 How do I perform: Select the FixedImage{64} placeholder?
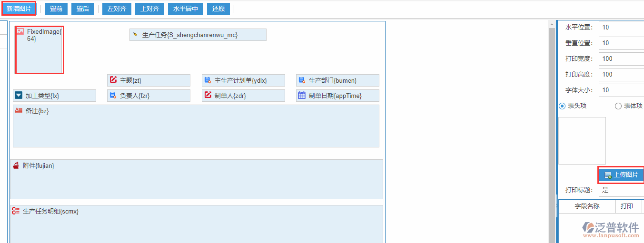coord(40,50)
